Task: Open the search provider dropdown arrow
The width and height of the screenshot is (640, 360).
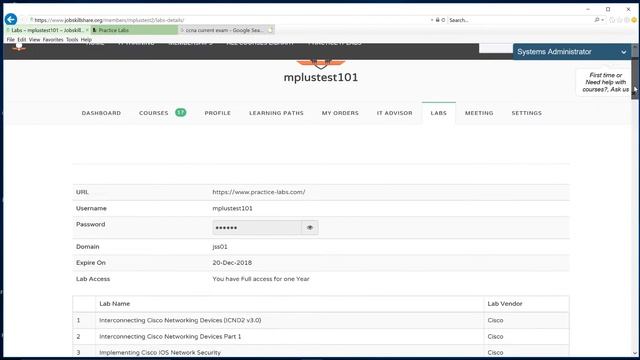Action: [x=602, y=20]
